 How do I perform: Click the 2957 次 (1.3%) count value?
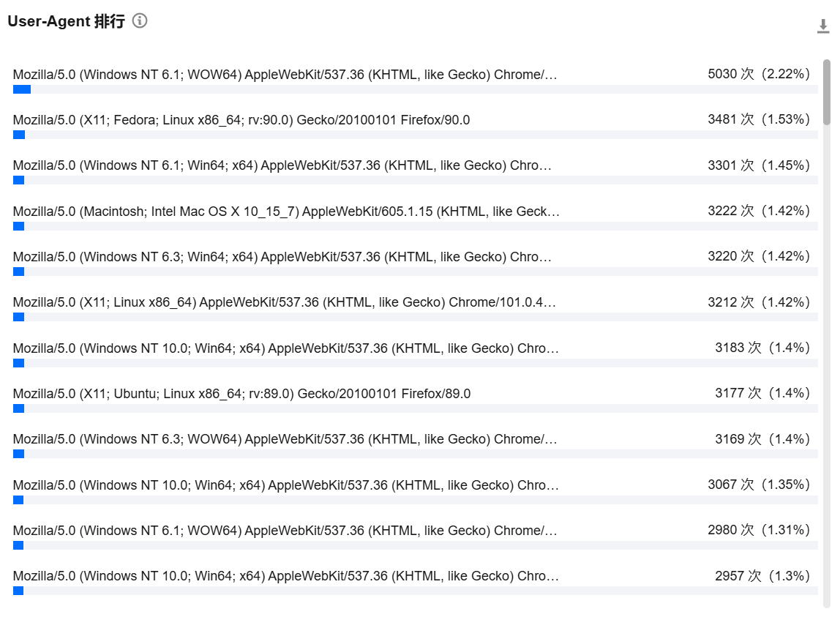[762, 576]
